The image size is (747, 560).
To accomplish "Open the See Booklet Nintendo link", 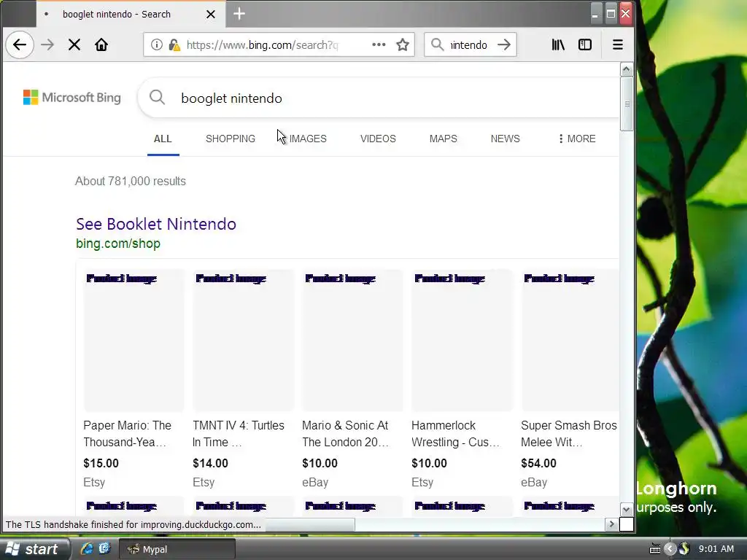I will point(156,225).
